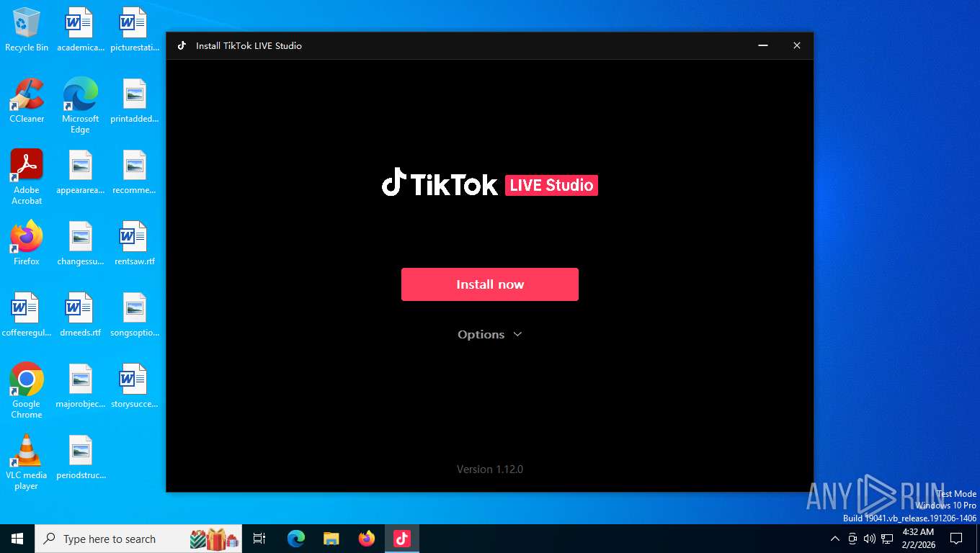The image size is (980, 553).
Task: Select the printadded... image file icon
Action: [134, 101]
